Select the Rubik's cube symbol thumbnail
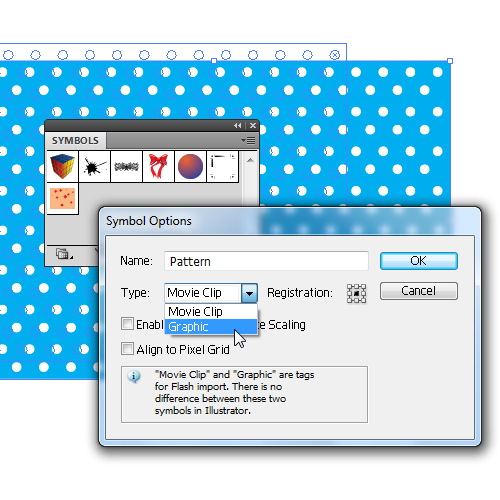This screenshot has height=500, width=500. pyautogui.click(x=63, y=166)
